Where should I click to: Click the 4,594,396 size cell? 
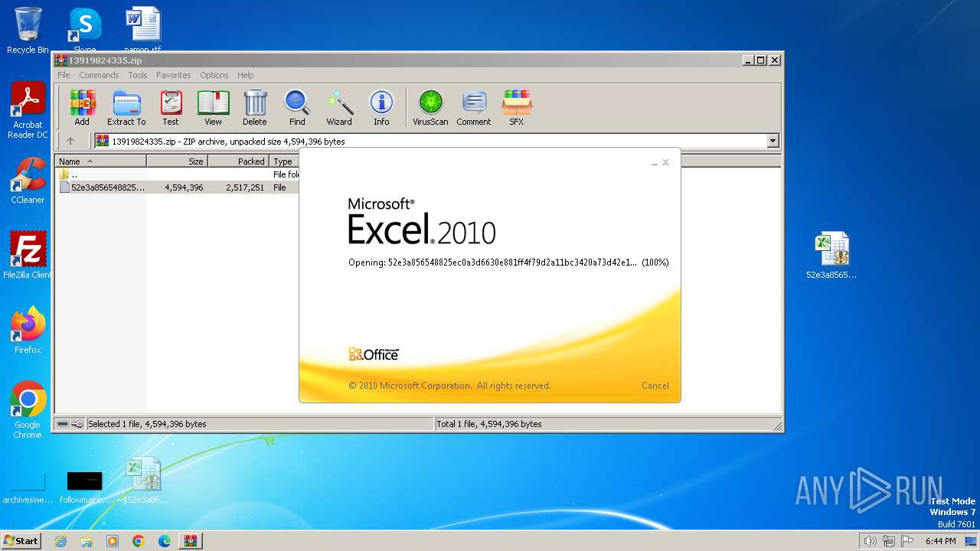tap(184, 187)
